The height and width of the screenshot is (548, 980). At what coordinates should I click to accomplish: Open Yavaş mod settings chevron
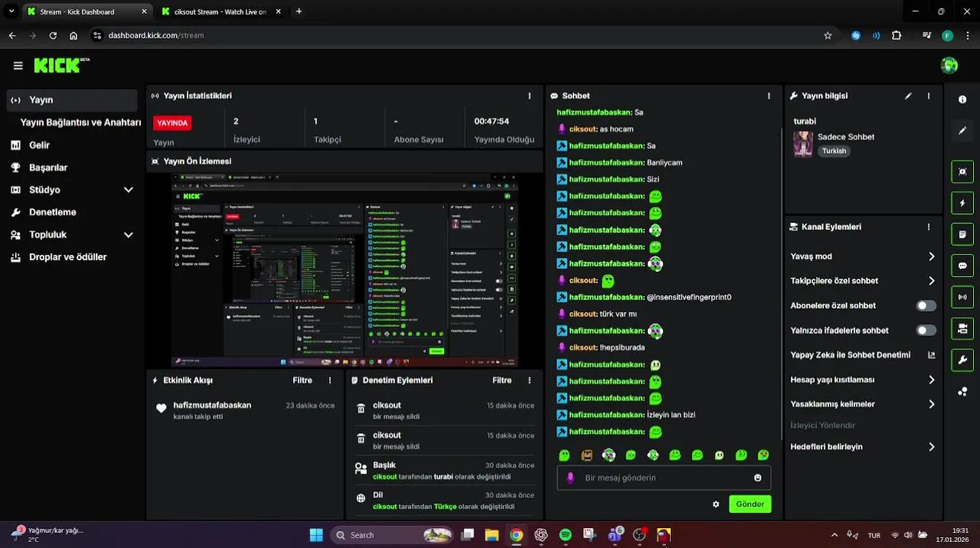(931, 256)
